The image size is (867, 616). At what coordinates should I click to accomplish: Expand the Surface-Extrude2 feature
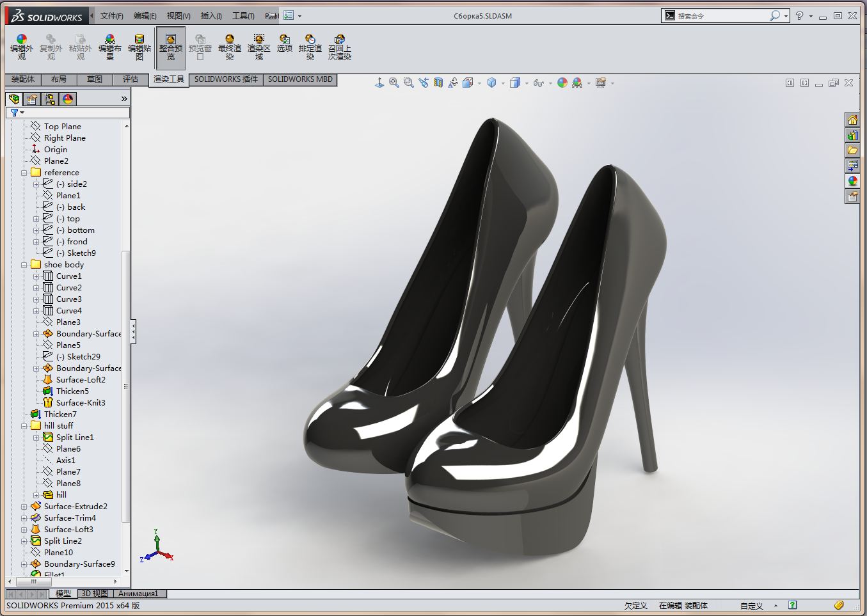click(x=24, y=507)
